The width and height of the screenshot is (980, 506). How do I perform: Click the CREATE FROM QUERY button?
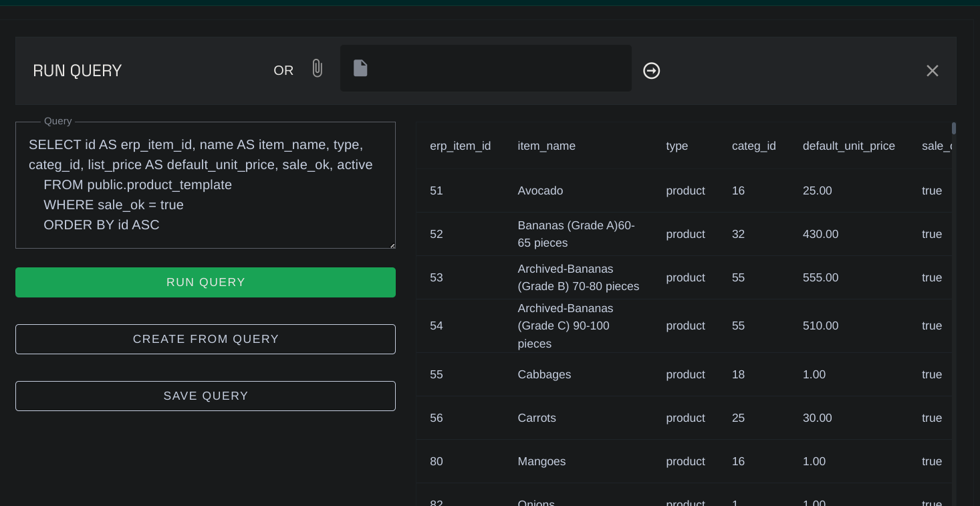click(205, 339)
